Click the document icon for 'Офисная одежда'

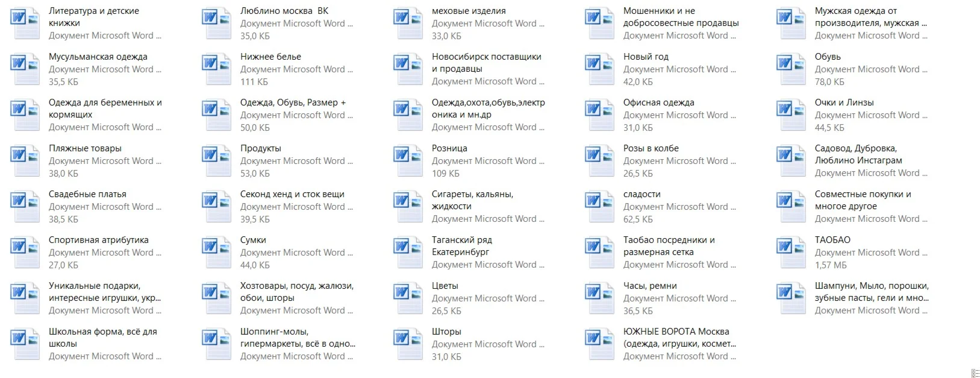[600, 115]
